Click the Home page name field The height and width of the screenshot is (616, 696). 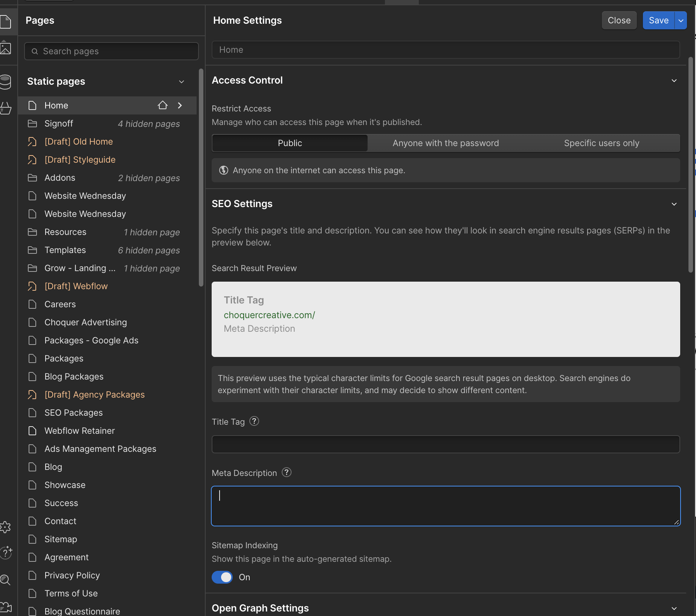point(446,50)
